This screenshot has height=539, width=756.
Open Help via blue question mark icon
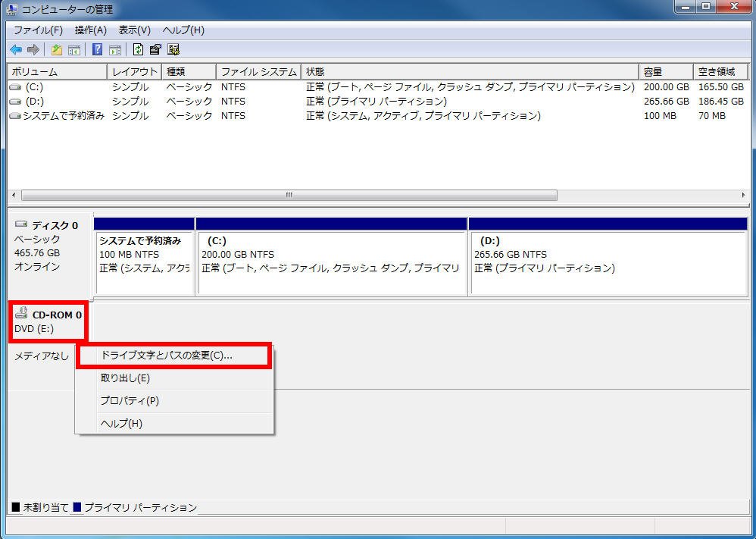point(98,49)
